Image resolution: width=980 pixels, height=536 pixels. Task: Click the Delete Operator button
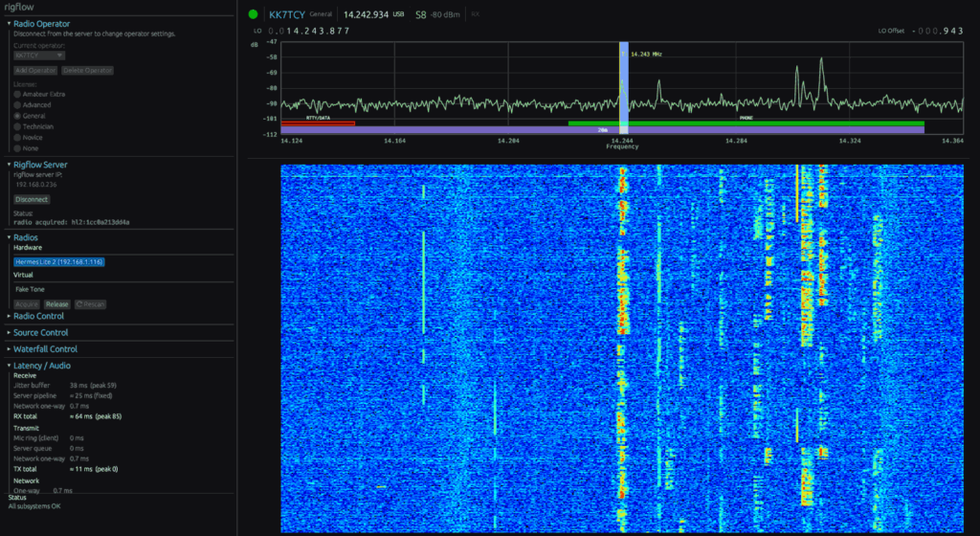(87, 71)
